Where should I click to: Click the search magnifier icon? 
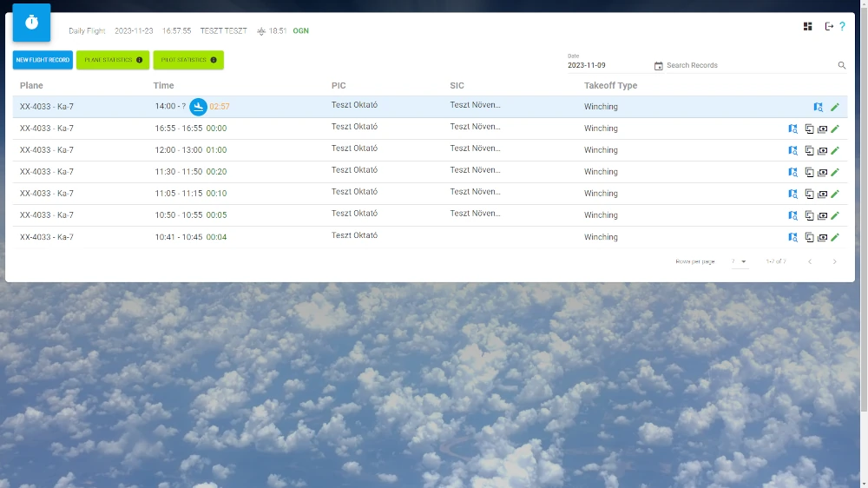click(x=841, y=65)
